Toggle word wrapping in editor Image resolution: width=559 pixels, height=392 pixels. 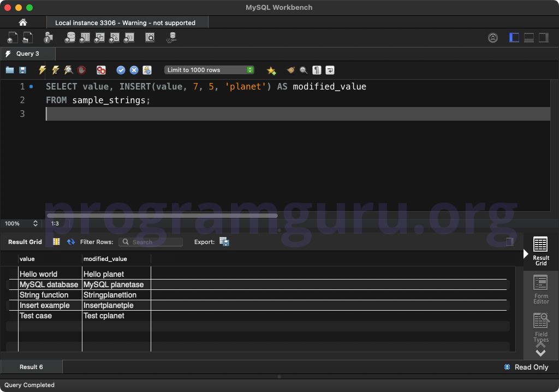(330, 70)
